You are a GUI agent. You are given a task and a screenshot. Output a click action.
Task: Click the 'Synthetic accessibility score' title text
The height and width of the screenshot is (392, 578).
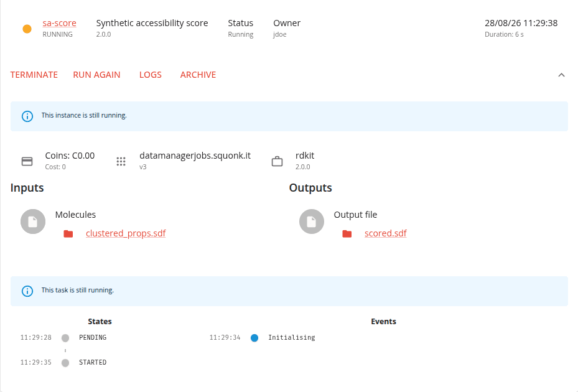tap(152, 23)
